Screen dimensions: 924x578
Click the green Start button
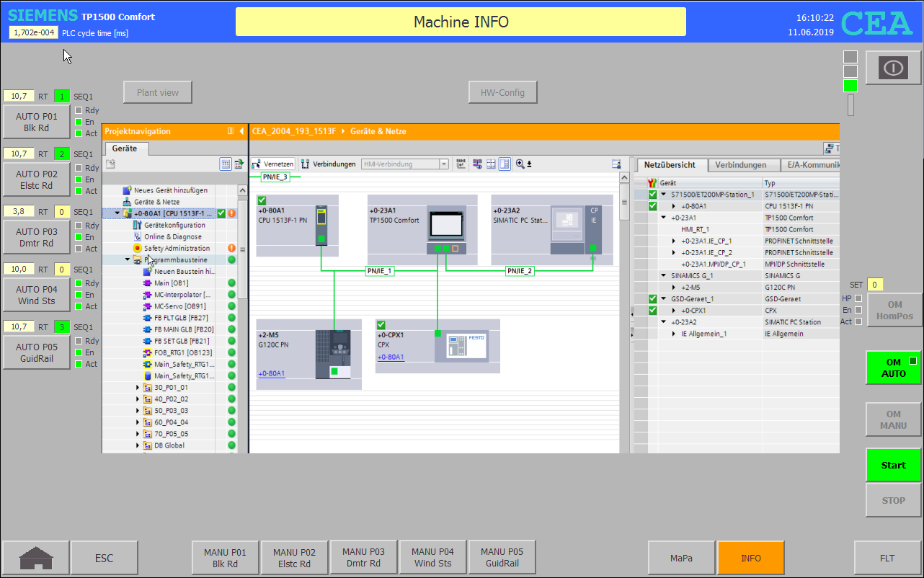pyautogui.click(x=893, y=465)
